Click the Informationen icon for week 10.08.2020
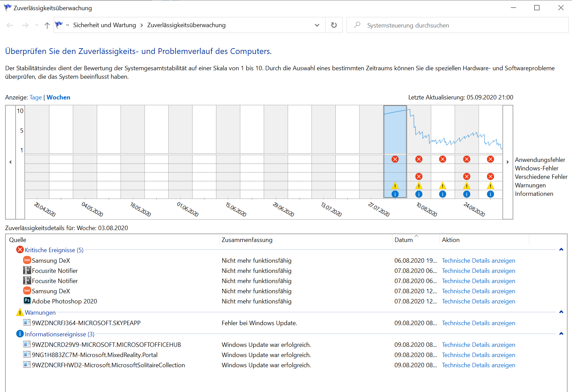This screenshot has width=572, height=392. [x=419, y=194]
